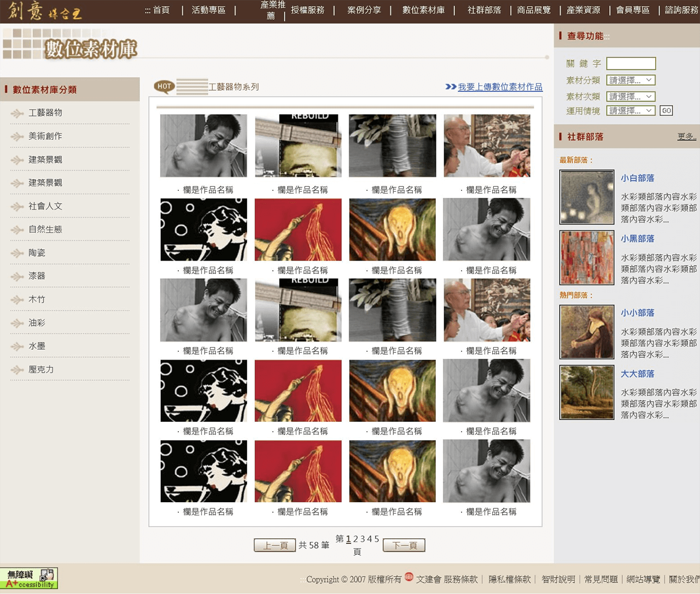
Task: Click the accessibility A+ badge
Action: coord(29,578)
